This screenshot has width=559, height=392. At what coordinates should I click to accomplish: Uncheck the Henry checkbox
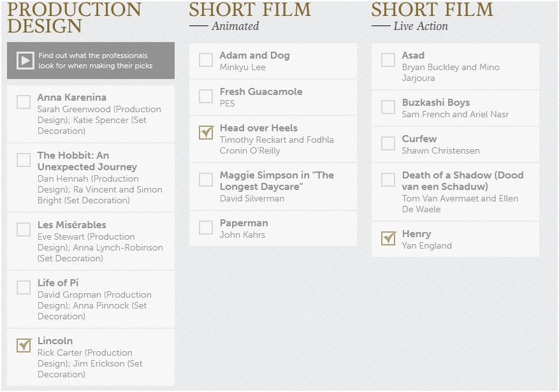pyautogui.click(x=388, y=238)
